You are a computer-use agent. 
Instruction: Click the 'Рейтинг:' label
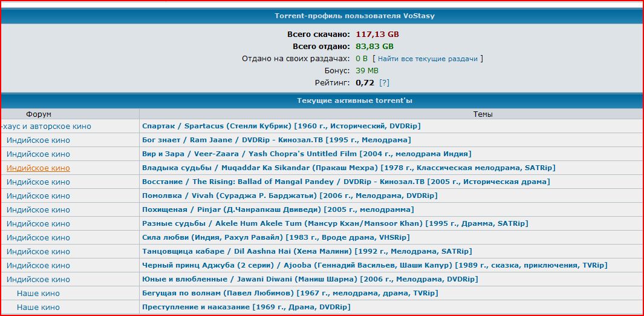(333, 83)
